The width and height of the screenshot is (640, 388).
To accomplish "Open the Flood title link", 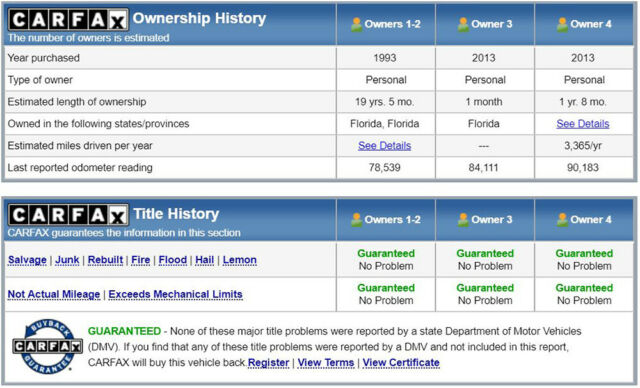I will (x=173, y=260).
